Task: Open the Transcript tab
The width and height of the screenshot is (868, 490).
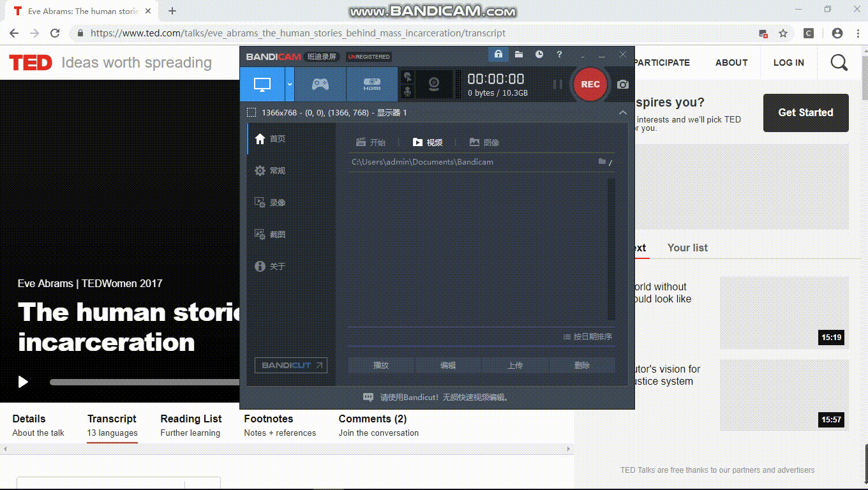Action: (112, 426)
